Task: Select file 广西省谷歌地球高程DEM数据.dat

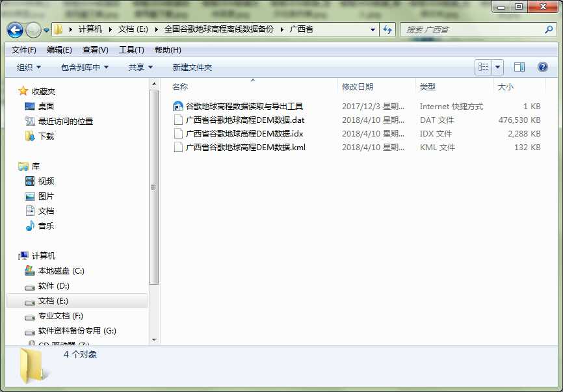Action: point(245,120)
